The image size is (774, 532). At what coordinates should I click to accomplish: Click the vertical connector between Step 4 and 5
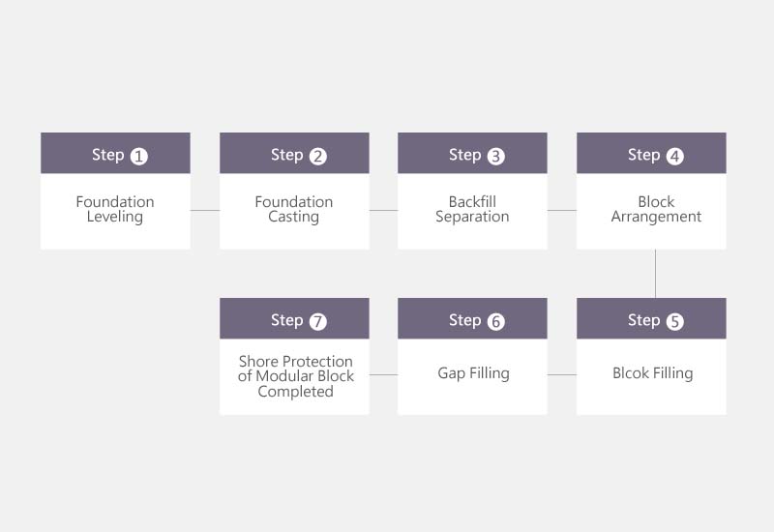[656, 274]
